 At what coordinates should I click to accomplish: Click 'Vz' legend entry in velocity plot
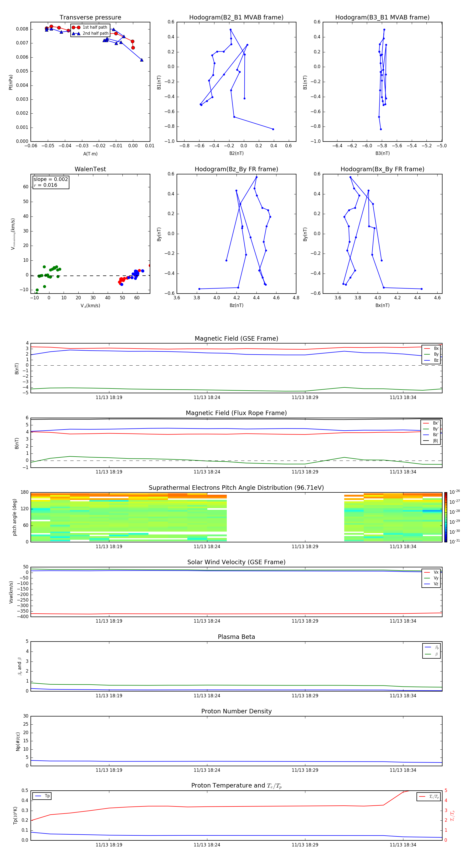tap(431, 584)
